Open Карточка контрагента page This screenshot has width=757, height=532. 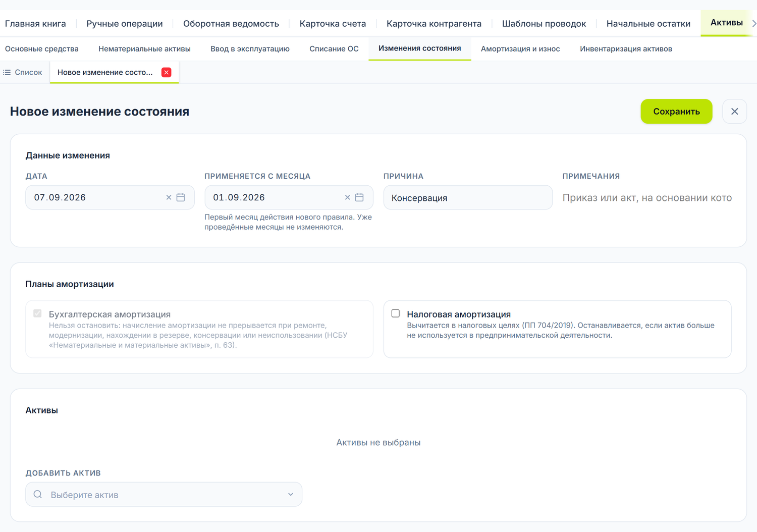point(434,24)
